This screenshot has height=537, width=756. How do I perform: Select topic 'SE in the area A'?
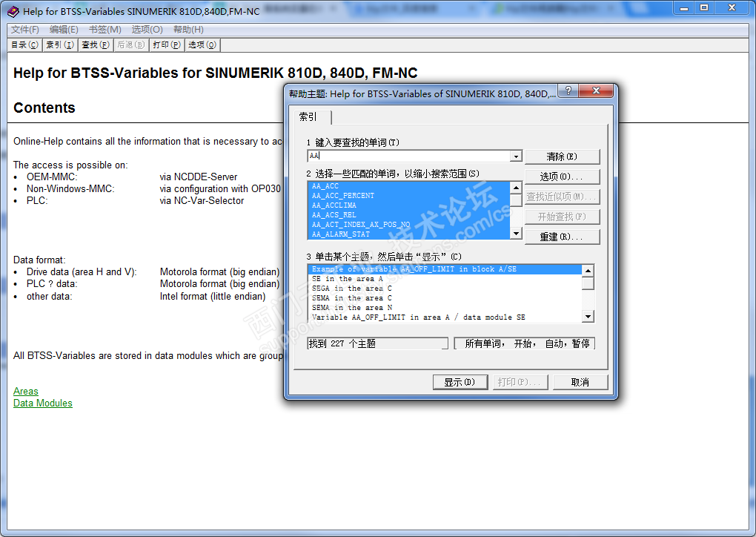(445, 279)
